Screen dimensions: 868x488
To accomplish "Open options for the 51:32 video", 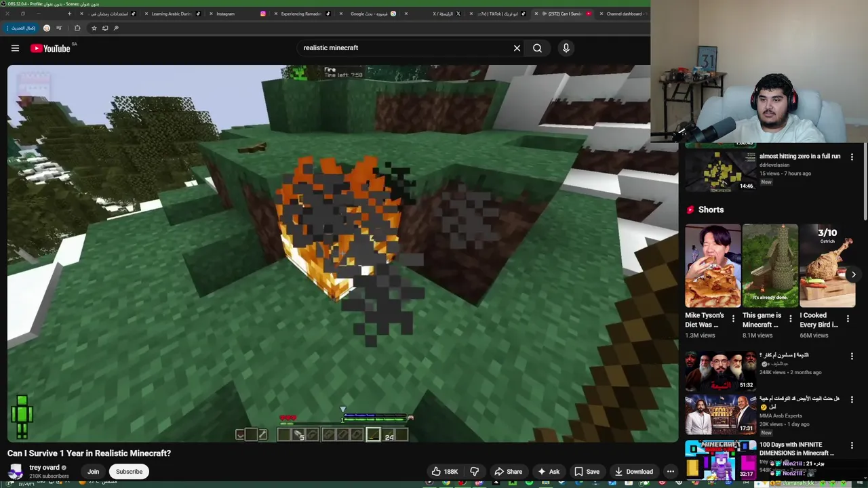I will [x=852, y=356].
